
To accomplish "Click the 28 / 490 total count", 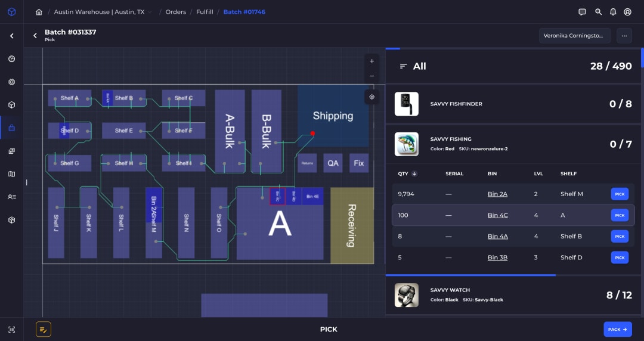I will click(611, 66).
